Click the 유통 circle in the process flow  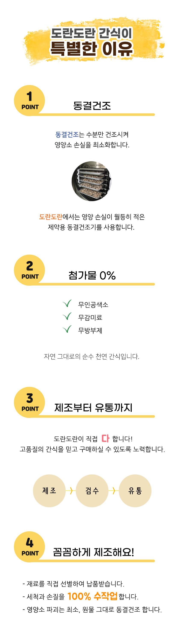pos(135,491)
